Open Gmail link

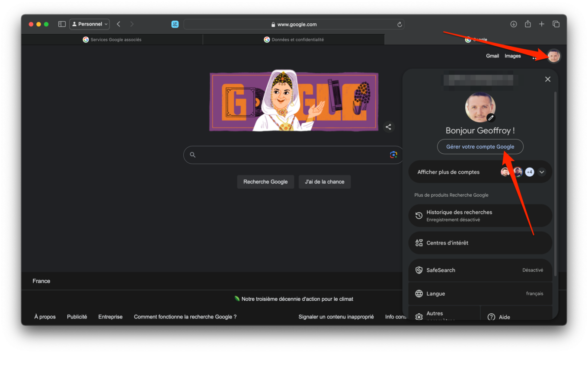492,56
